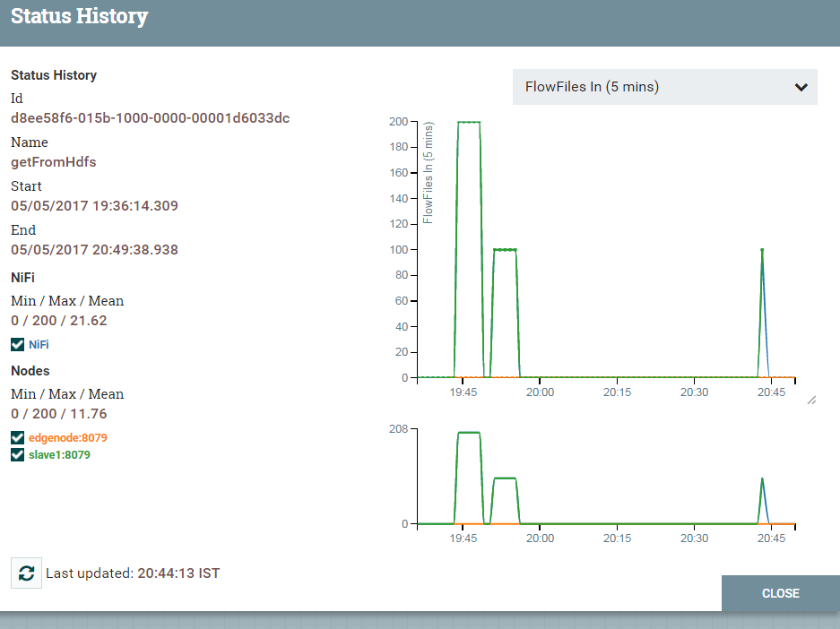This screenshot has width=840, height=629.
Task: Open the FlowFiles In metric dropdown chevron
Action: click(x=802, y=87)
